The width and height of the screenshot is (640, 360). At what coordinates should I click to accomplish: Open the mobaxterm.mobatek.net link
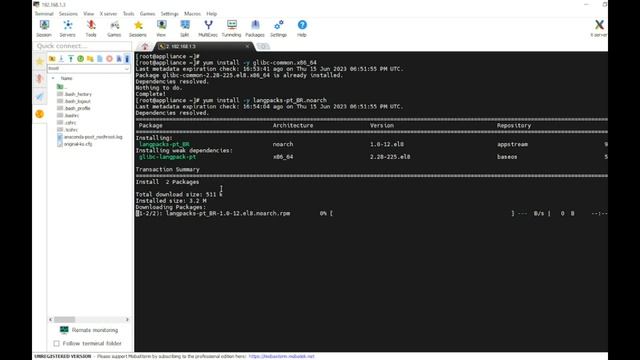click(x=281, y=356)
